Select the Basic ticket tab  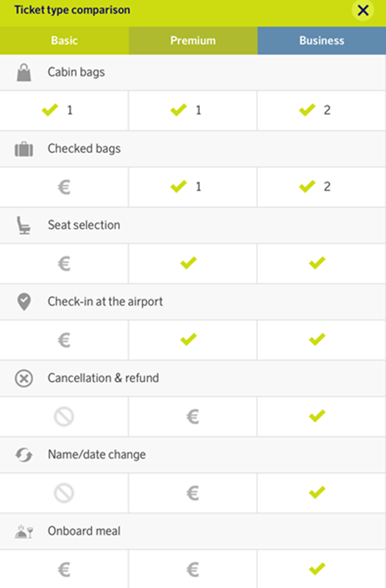(x=64, y=40)
